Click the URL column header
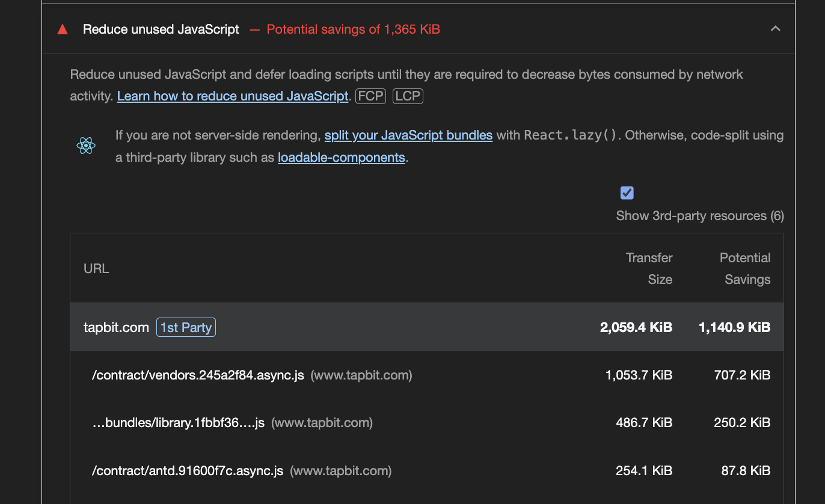The height and width of the screenshot is (504, 825). click(96, 268)
